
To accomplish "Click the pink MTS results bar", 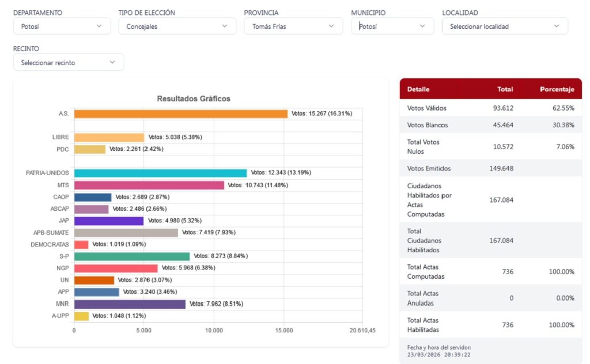I will 149,185.
